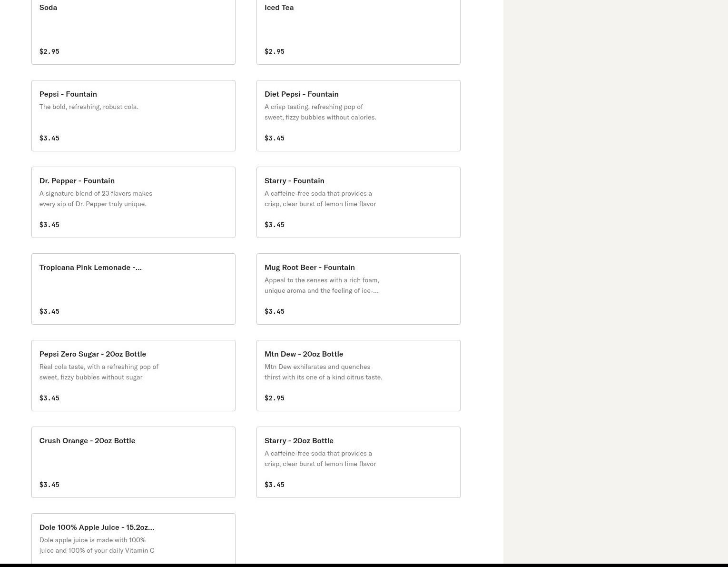This screenshot has height=567, width=728.
Task: Click the $2.95 price of Mtn Dew
Action: point(275,398)
